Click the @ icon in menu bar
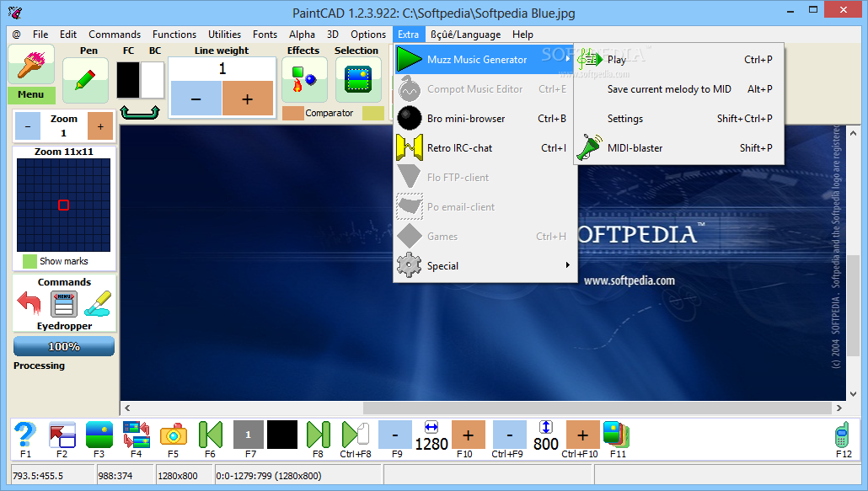This screenshot has height=491, width=868. pos(17,35)
